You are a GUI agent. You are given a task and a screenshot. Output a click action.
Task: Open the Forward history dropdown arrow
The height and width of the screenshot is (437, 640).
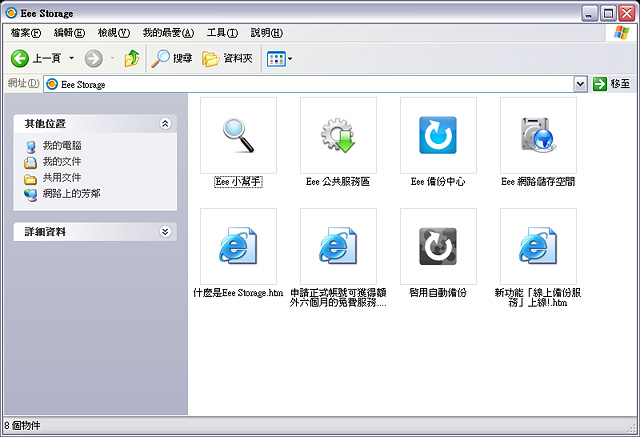click(x=112, y=58)
